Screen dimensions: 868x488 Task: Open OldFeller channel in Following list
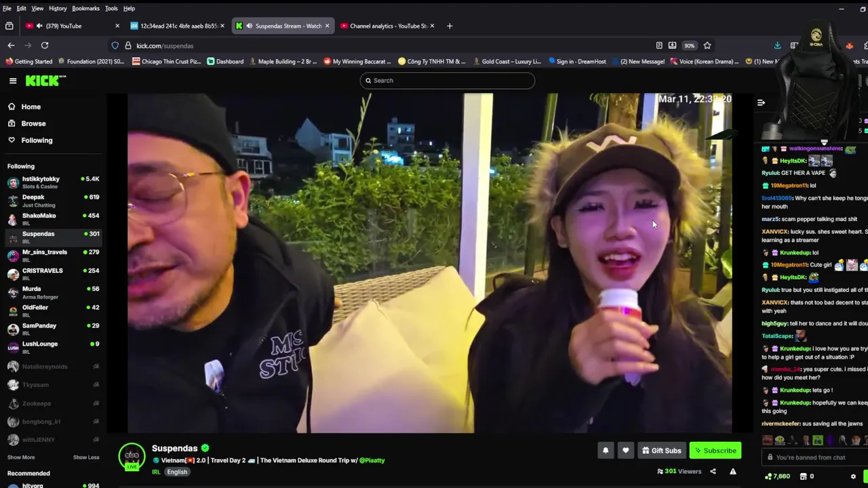[x=53, y=310]
